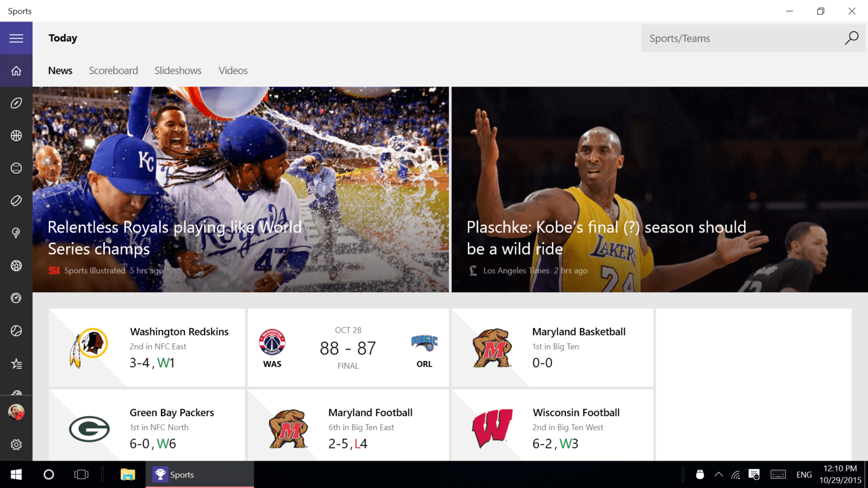Image resolution: width=868 pixels, height=488 pixels.
Task: Open the basketball section icon
Action: click(16, 135)
